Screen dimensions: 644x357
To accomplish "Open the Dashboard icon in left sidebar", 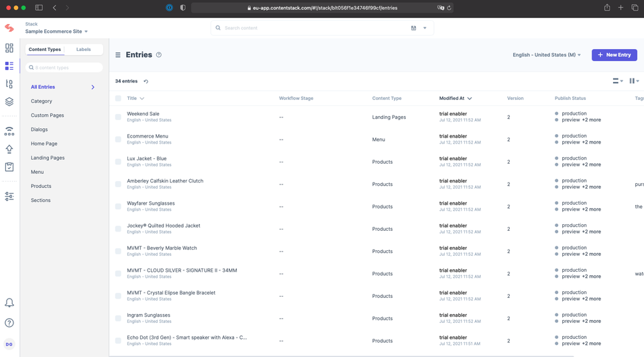I will click(x=9, y=48).
